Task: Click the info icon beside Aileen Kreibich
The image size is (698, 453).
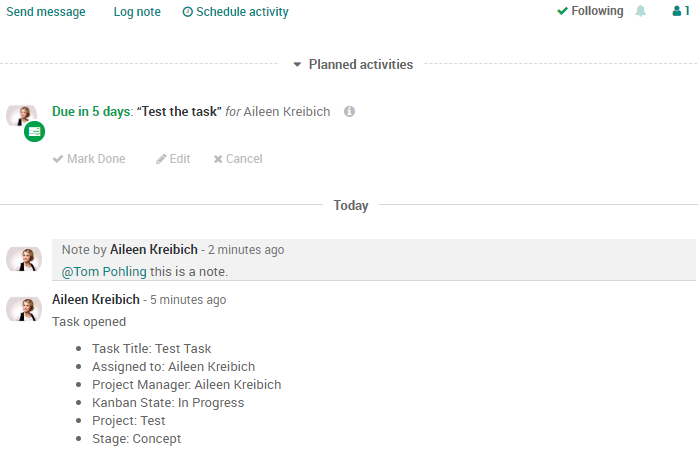Action: (x=349, y=111)
